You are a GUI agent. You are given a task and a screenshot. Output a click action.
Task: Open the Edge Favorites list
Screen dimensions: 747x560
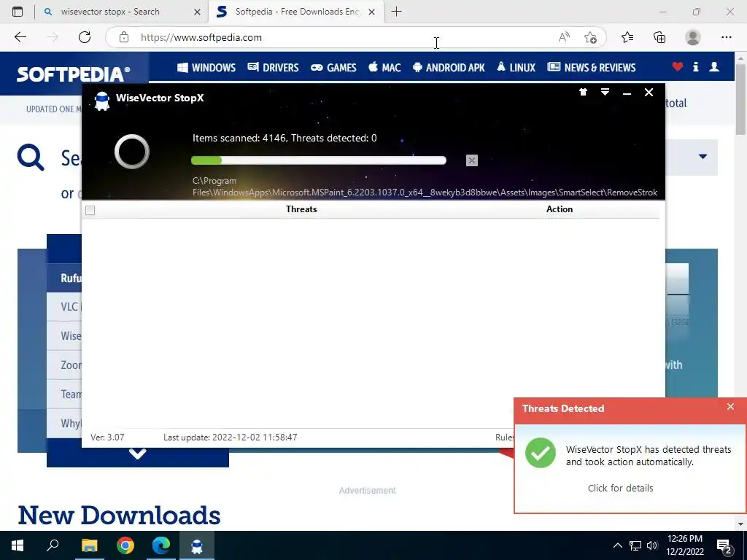tap(627, 37)
